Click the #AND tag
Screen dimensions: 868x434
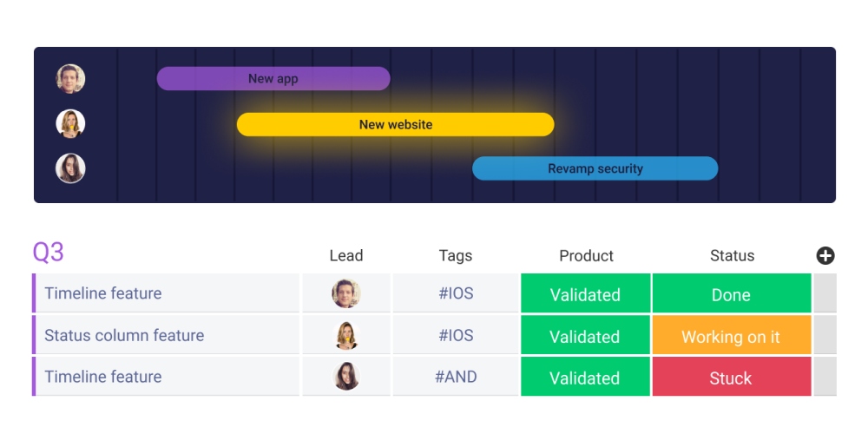pyautogui.click(x=456, y=377)
